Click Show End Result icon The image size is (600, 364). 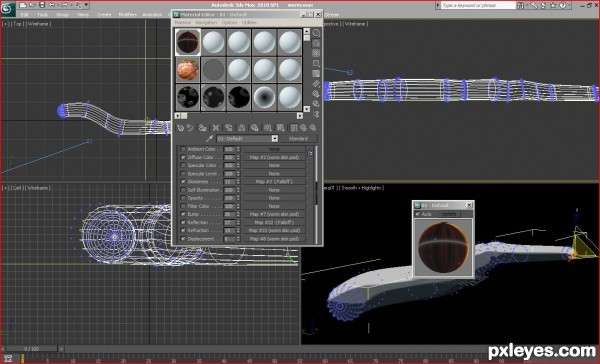[x=294, y=128]
